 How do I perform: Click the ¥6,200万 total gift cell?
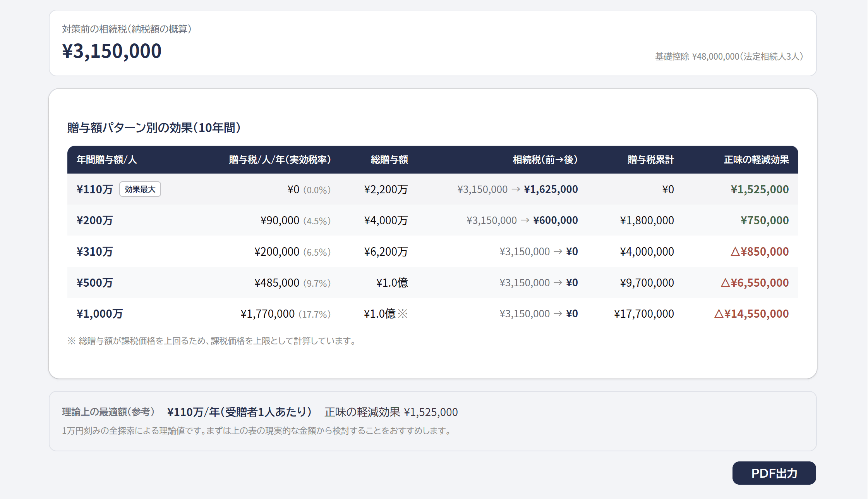386,251
